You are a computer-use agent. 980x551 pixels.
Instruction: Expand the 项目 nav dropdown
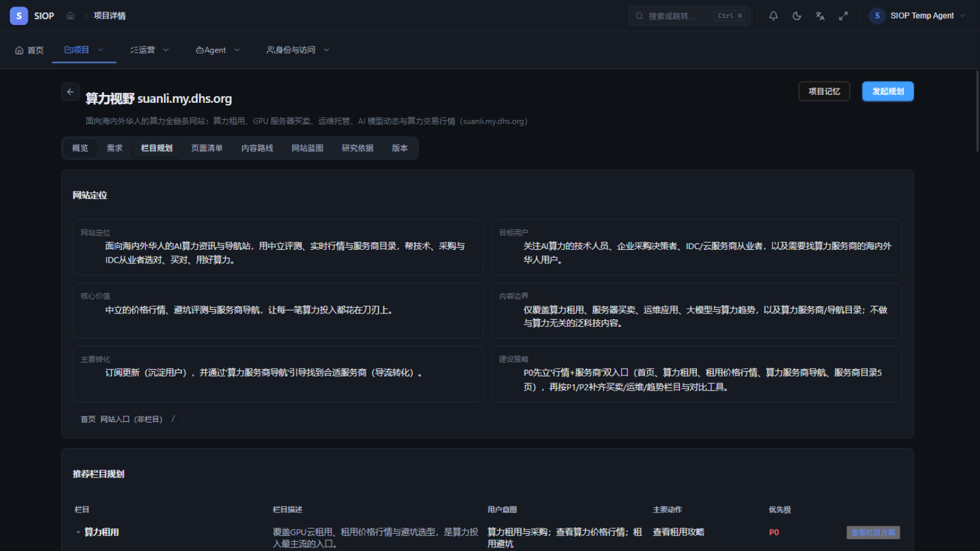tap(84, 50)
